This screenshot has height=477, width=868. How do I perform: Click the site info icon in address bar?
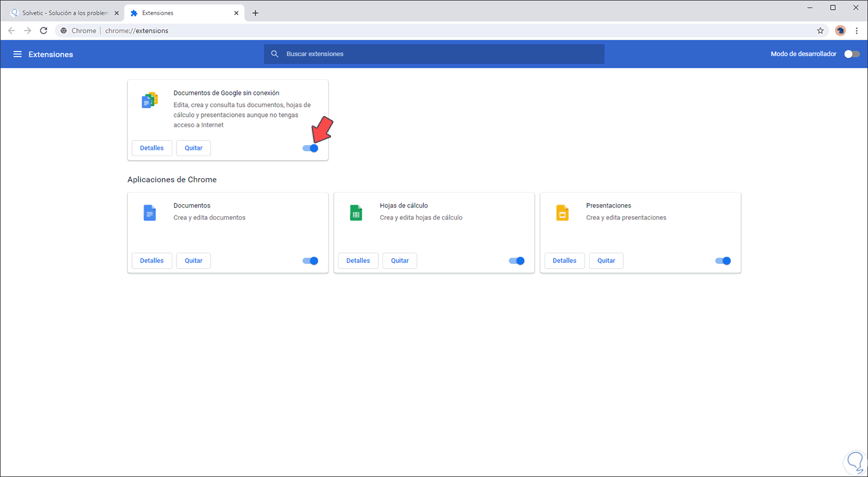(64, 31)
